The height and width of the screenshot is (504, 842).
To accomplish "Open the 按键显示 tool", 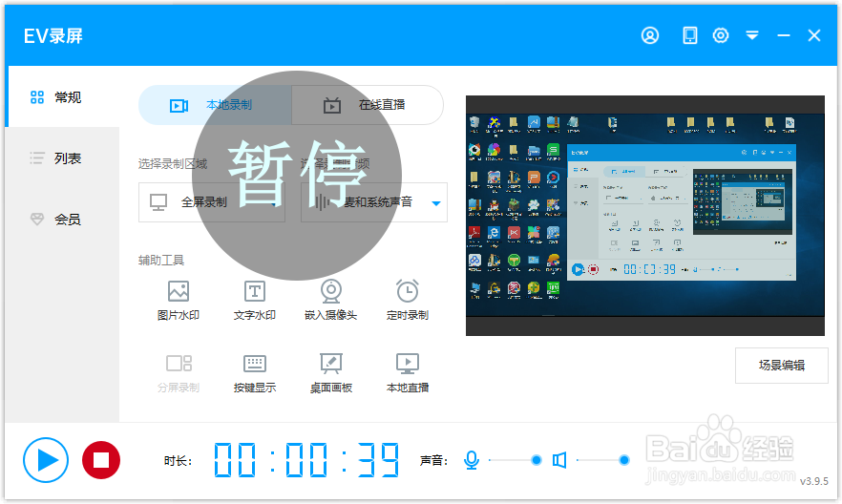I will (x=255, y=372).
